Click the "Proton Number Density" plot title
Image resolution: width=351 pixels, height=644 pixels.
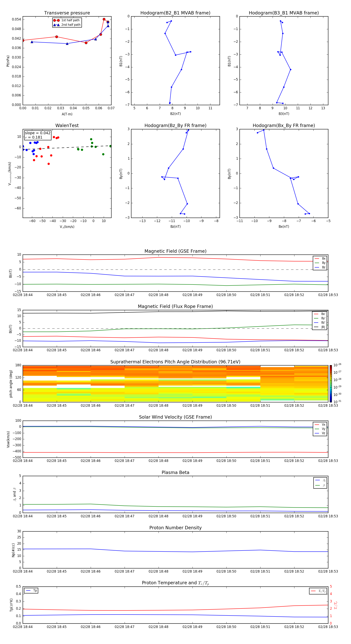(x=175, y=528)
